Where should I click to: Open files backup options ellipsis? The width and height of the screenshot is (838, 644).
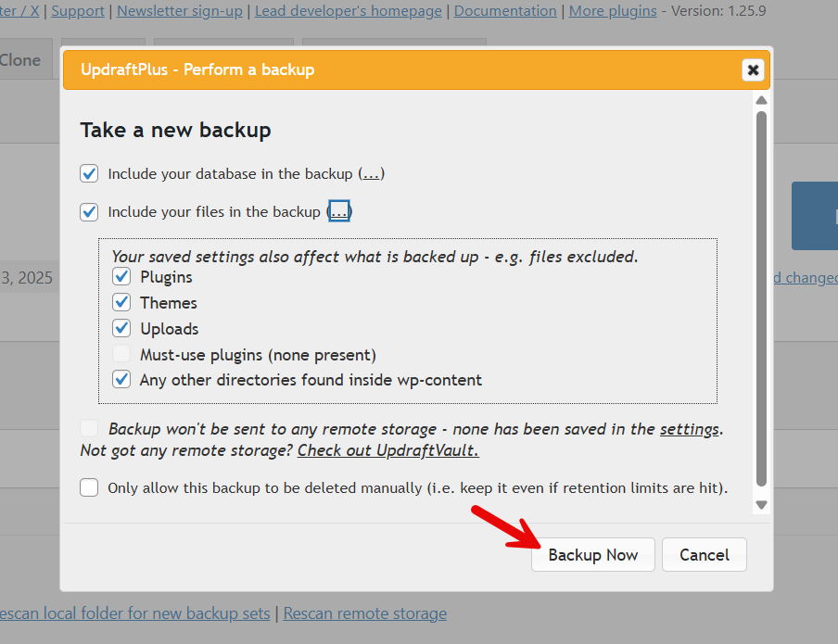338,211
